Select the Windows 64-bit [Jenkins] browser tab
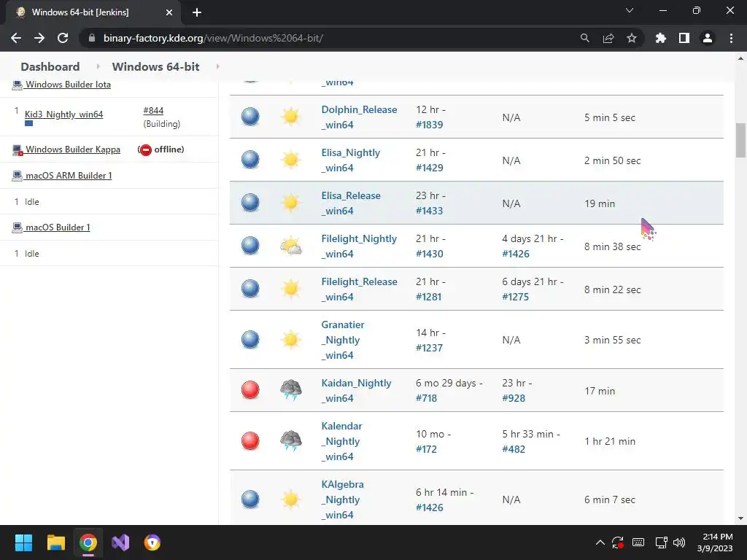Image resolution: width=747 pixels, height=560 pixels. coord(93,12)
